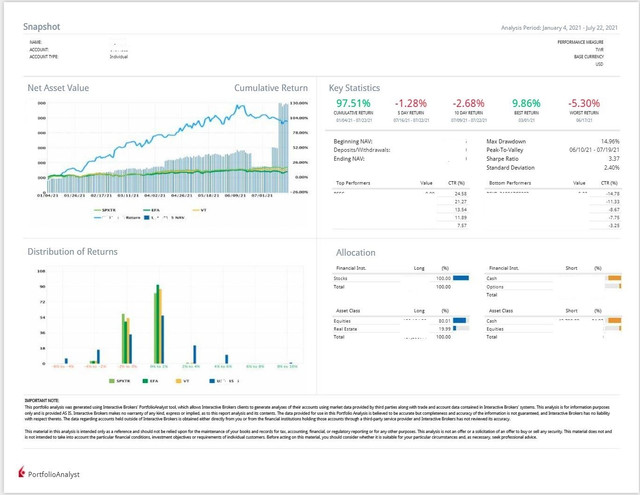Click EFA legend swatch in Distribution chart
640x495 pixels.
pos(145,381)
